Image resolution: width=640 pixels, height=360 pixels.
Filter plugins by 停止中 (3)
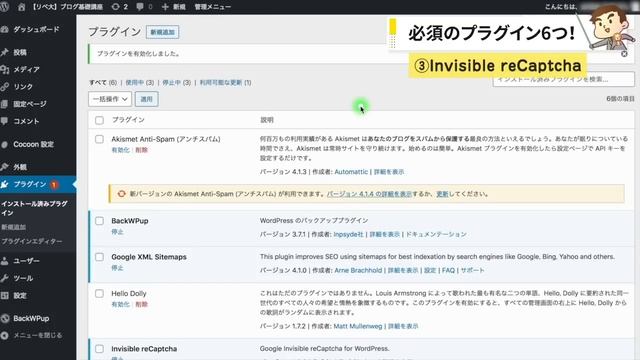(177, 82)
